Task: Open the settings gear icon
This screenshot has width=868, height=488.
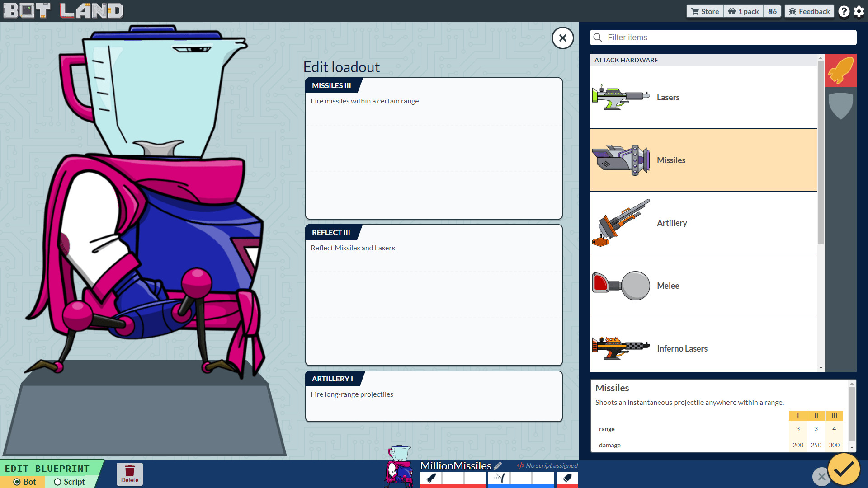Action: [859, 11]
